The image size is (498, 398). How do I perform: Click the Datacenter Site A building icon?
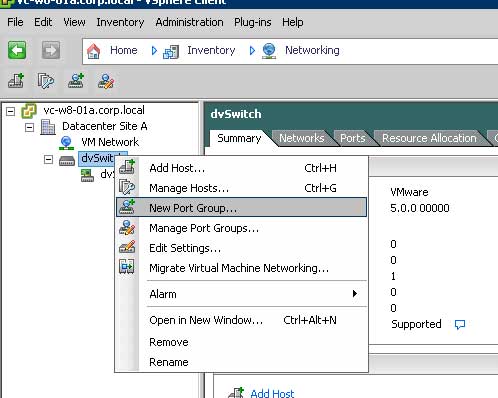click(x=48, y=127)
